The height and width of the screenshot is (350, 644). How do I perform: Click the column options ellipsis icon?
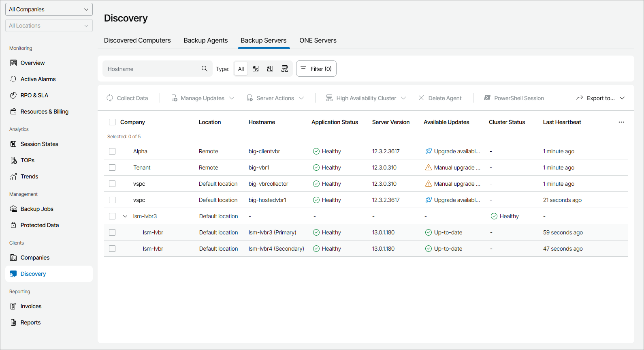(x=621, y=122)
